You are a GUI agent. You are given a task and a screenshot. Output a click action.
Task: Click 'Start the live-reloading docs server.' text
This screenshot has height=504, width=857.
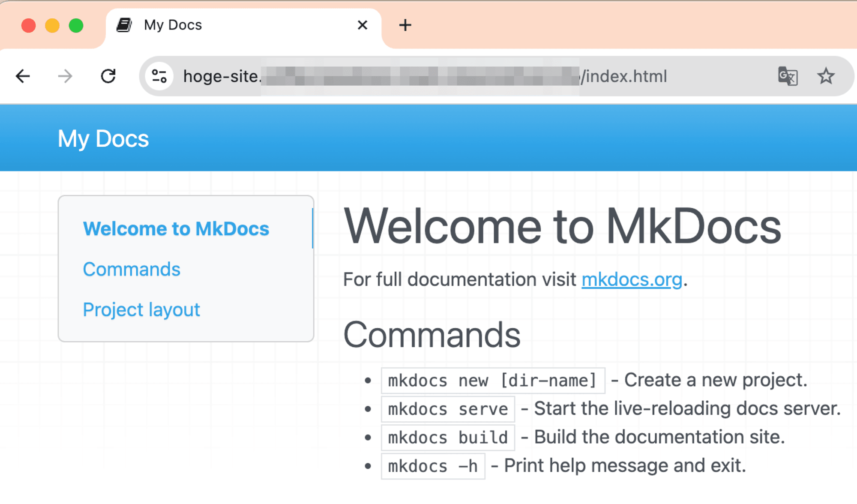[x=687, y=408]
